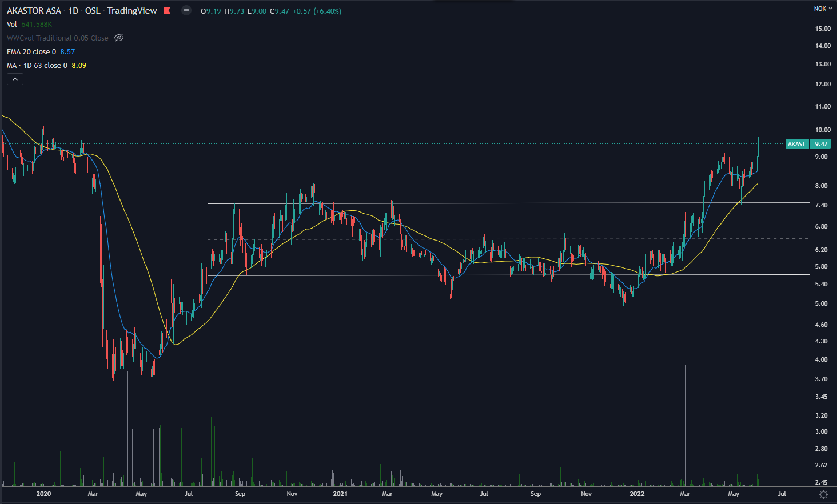Click the round minus status icon
The width and height of the screenshot is (837, 504).
186,10
